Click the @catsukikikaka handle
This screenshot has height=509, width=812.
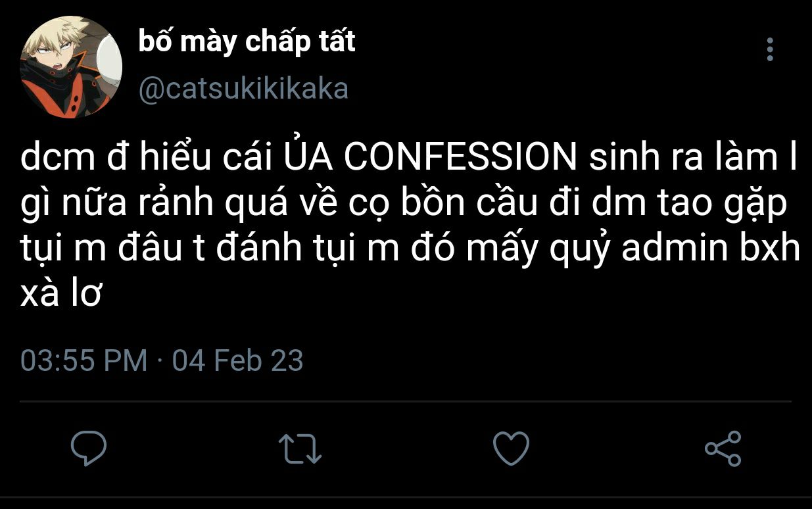[x=243, y=89]
